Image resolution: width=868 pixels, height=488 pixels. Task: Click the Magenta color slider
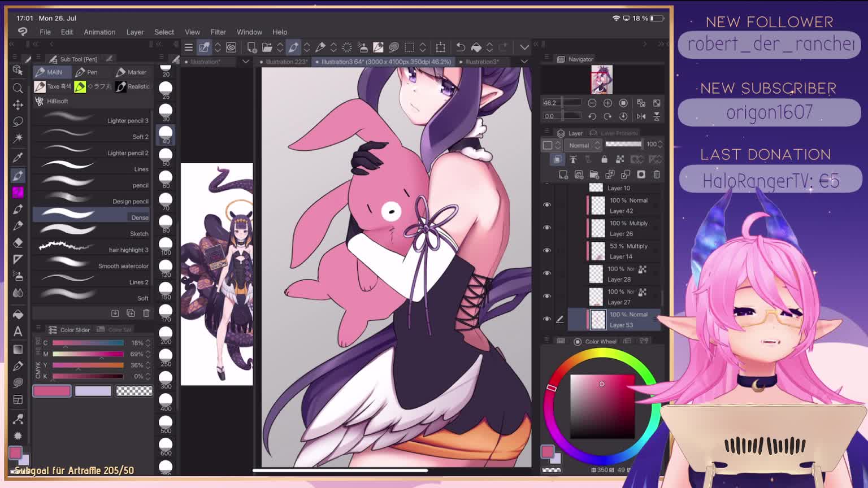click(88, 354)
